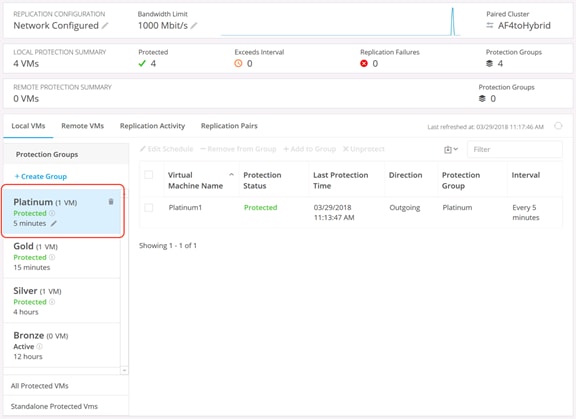The width and height of the screenshot is (576, 419).
Task: Click the local Protection Groups stack icon
Action: (x=489, y=64)
